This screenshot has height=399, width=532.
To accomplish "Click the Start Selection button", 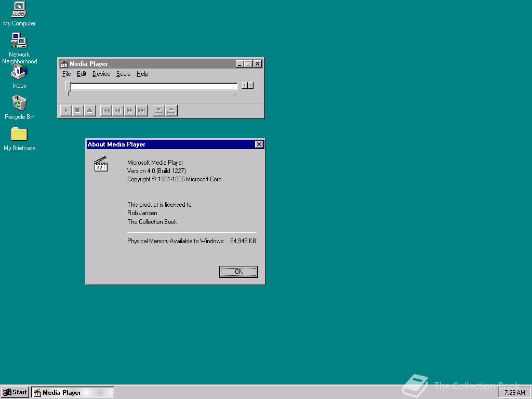I will (158, 111).
